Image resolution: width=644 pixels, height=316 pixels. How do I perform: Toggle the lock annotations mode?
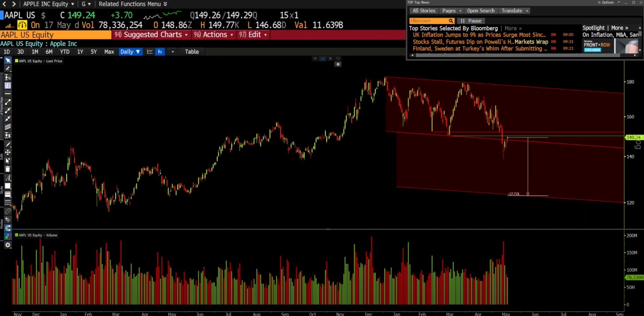(x=8, y=220)
